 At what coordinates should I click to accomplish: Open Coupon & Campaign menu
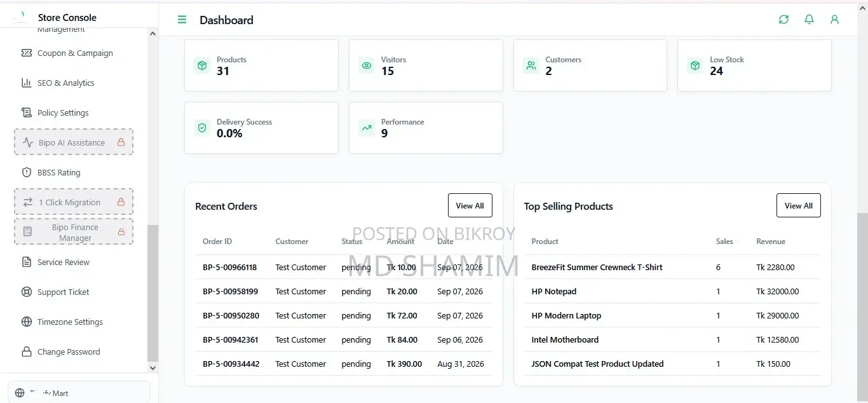(x=74, y=53)
